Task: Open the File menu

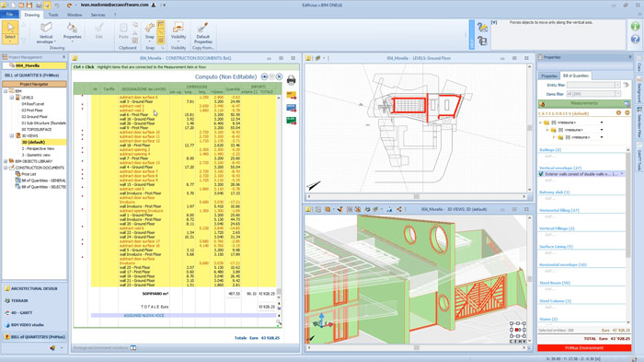Action: pos(9,15)
